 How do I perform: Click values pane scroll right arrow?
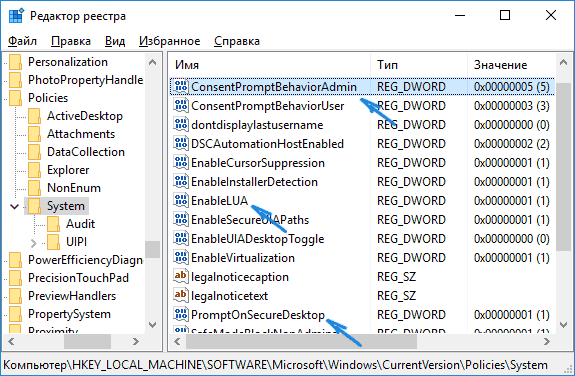547,342
